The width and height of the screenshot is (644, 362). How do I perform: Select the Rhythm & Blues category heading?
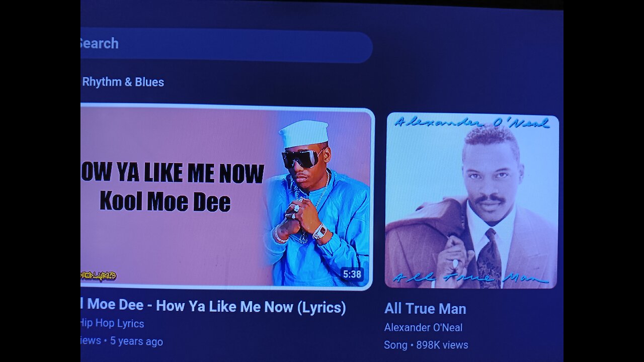[123, 82]
